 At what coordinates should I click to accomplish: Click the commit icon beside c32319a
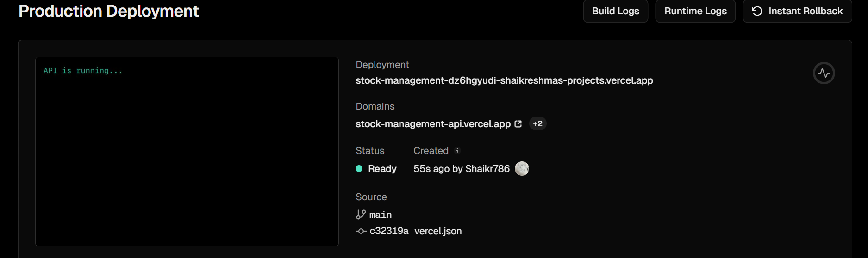pyautogui.click(x=361, y=231)
